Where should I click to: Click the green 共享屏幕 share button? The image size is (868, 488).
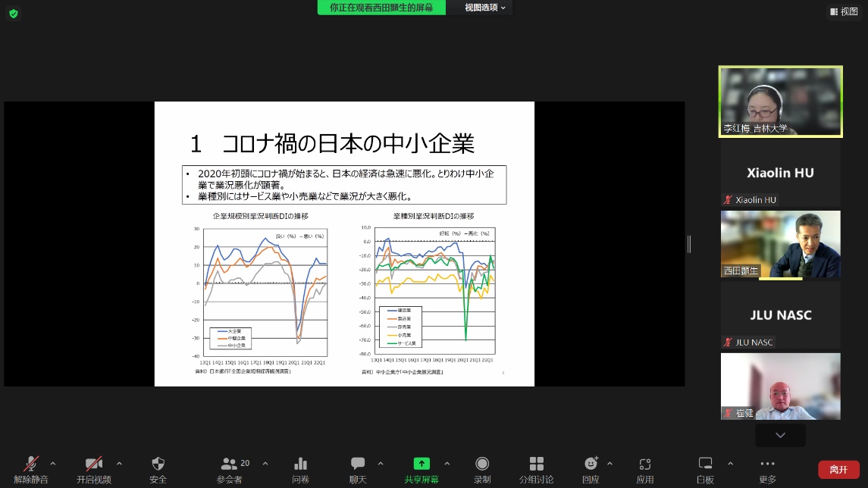(421, 469)
